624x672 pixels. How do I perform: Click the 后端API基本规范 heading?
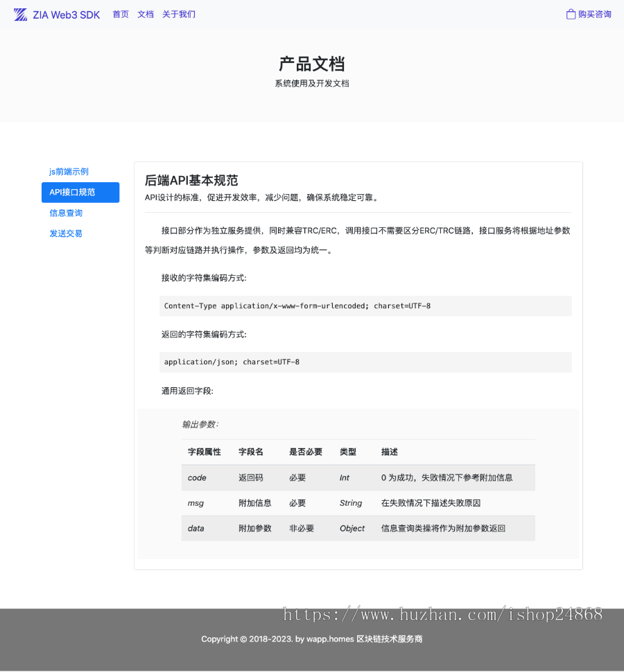pyautogui.click(x=191, y=180)
